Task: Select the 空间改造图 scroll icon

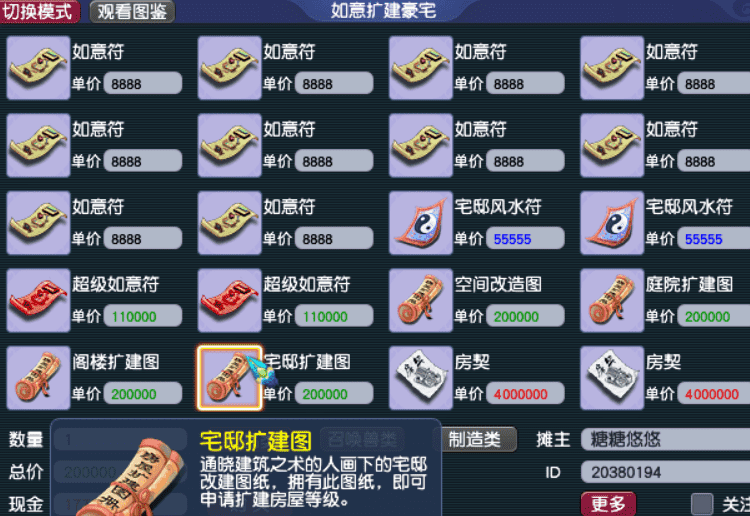Action: [421, 300]
